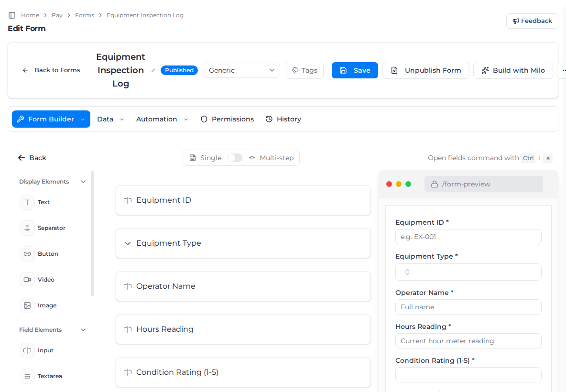Image resolution: width=566 pixels, height=392 pixels.
Task: Click the Textarea element icon
Action: tap(27, 376)
